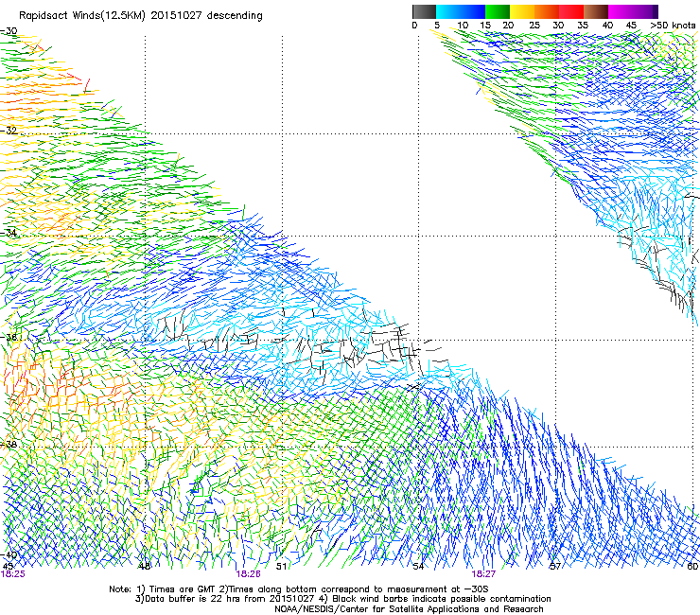700x615 pixels.
Task: Click the '54' longitude axis label
Action: coord(418,567)
